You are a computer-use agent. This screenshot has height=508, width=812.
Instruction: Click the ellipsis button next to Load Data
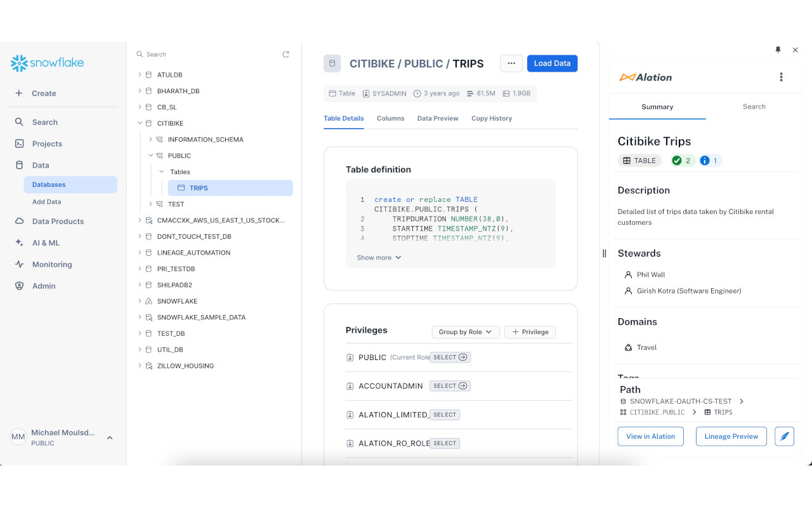tap(511, 63)
